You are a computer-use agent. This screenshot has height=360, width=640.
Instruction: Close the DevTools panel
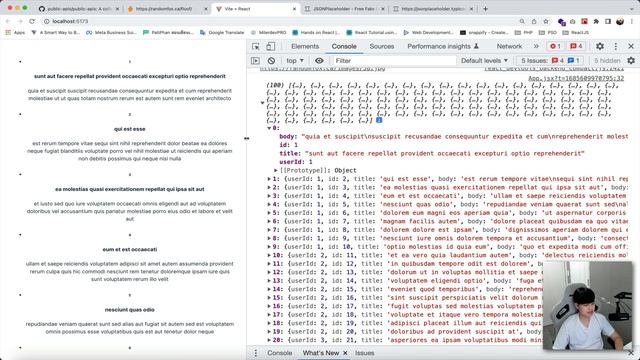pyautogui.click(x=631, y=47)
